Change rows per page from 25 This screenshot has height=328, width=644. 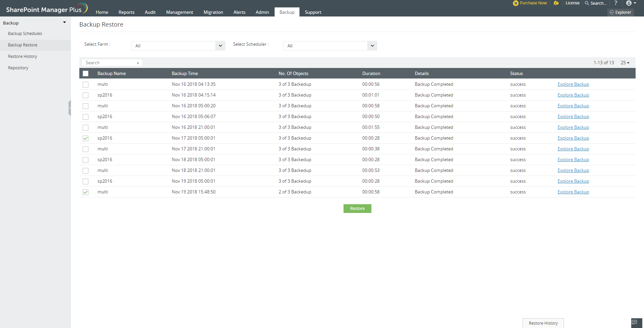pos(625,63)
